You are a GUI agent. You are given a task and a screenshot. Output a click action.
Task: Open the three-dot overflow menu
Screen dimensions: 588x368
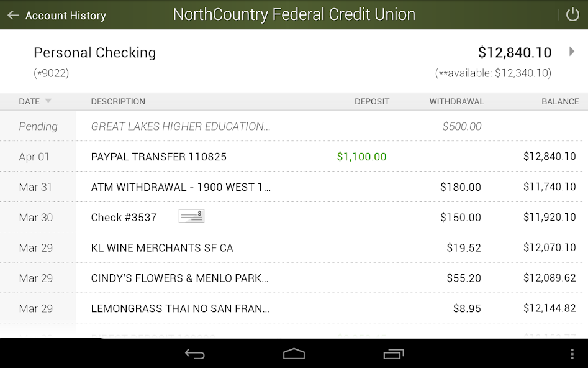[572, 354]
